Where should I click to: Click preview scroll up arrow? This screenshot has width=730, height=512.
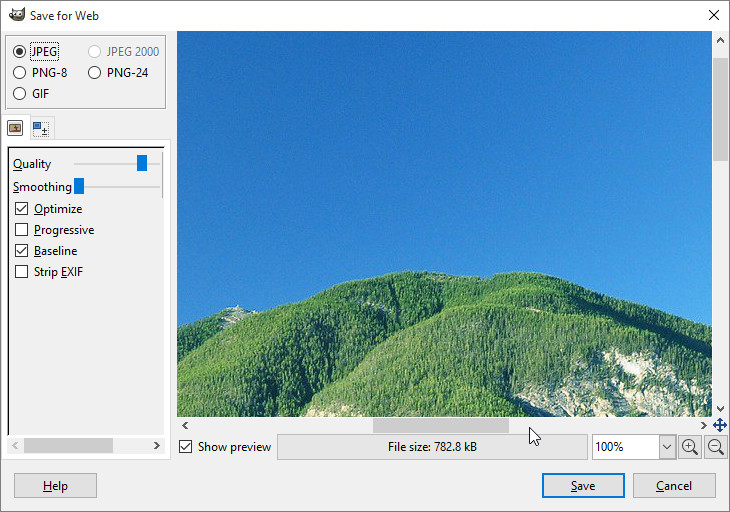tap(720, 40)
